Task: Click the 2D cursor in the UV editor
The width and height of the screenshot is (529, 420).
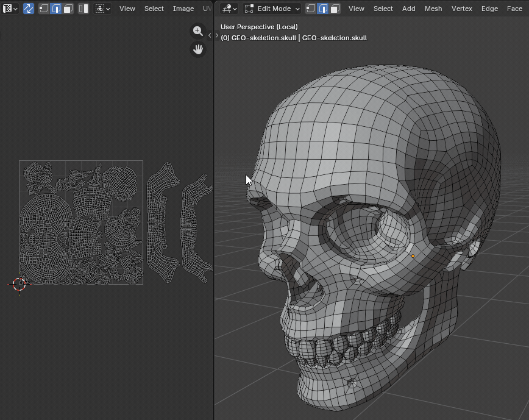Action: 20,284
